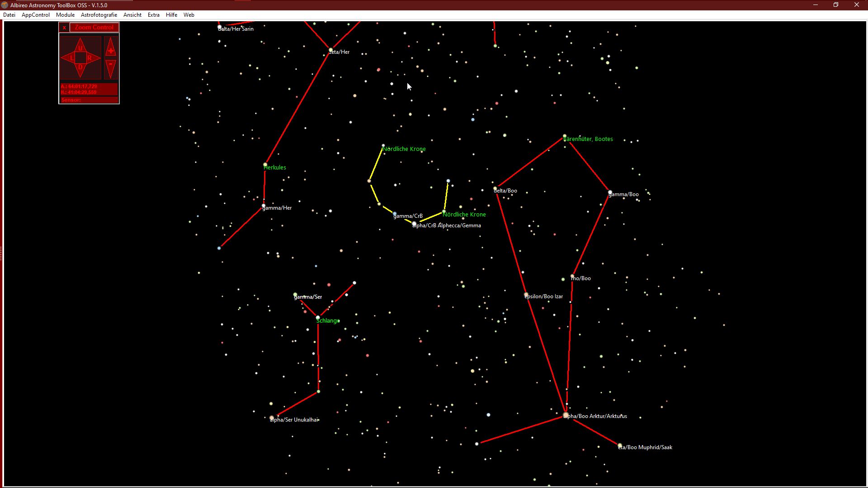Click the U up arrow in Zoom Control
868x488 pixels.
(80, 47)
